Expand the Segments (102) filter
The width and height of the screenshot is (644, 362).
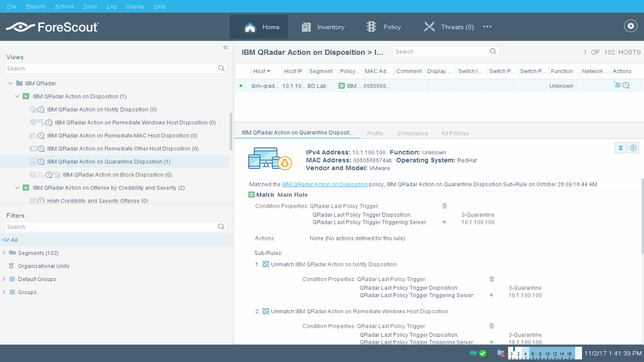point(4,253)
